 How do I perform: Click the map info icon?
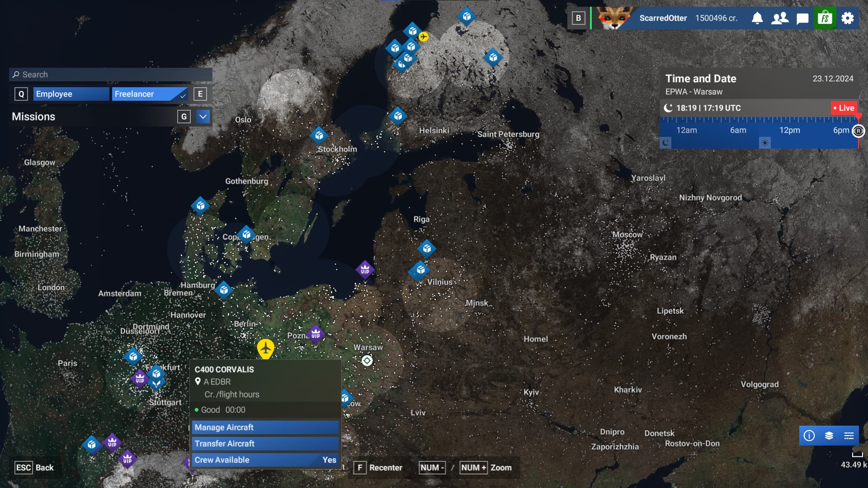click(x=809, y=436)
